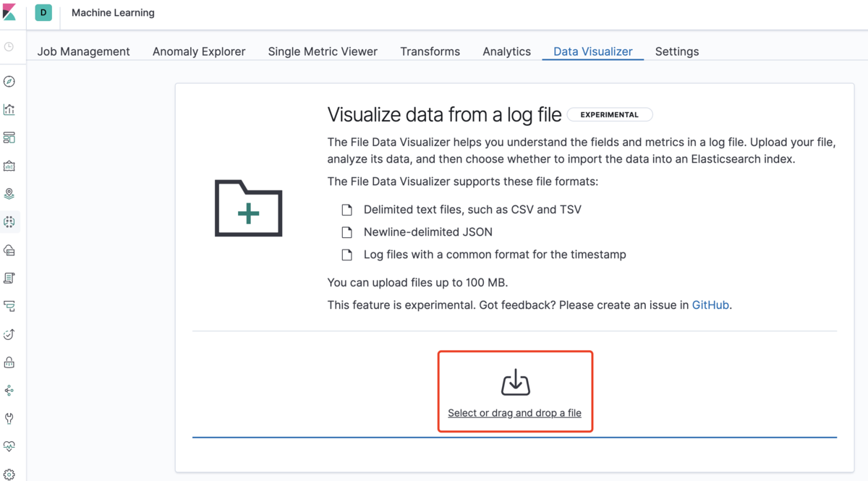Click the Machine Learning sidebar icon
The height and width of the screenshot is (481, 868).
(9, 222)
